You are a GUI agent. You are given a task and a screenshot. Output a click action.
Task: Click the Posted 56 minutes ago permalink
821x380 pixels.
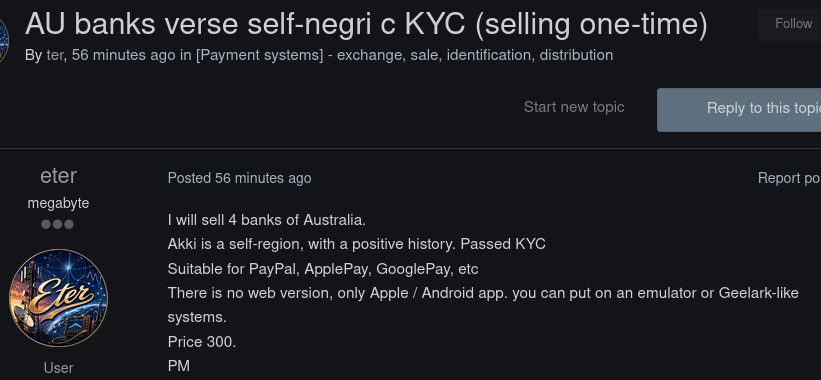(239, 178)
